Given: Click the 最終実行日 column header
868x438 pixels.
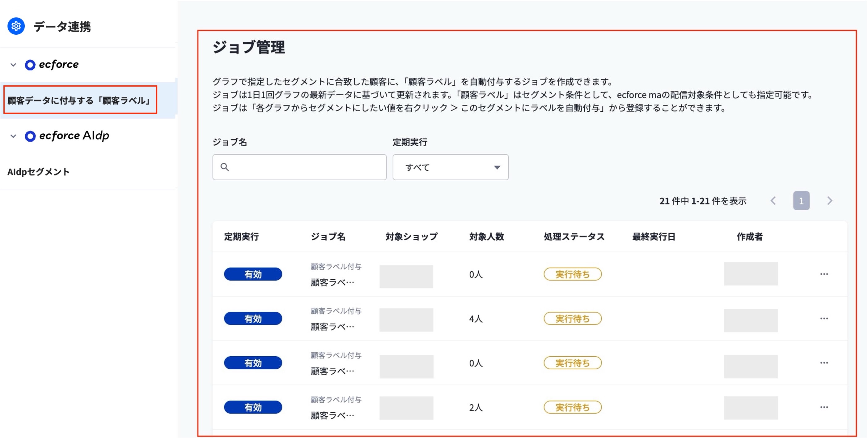Looking at the screenshot, I should click(654, 236).
